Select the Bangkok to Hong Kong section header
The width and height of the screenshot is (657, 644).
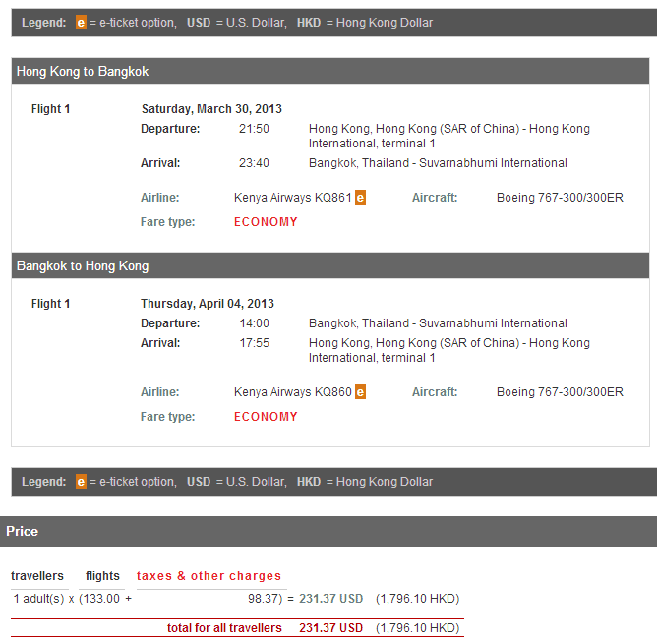pos(83,266)
